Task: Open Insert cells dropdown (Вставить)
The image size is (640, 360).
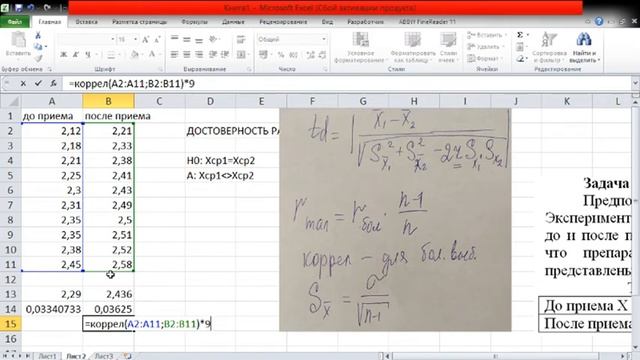Action: point(487,35)
